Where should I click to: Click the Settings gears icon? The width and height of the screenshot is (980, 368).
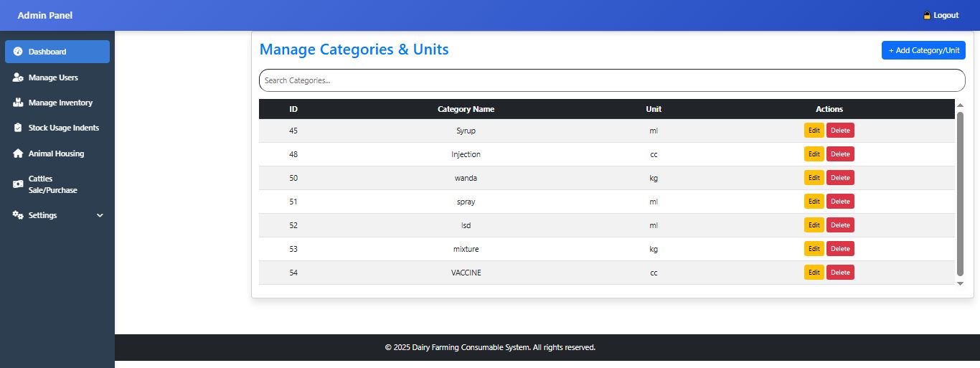18,215
